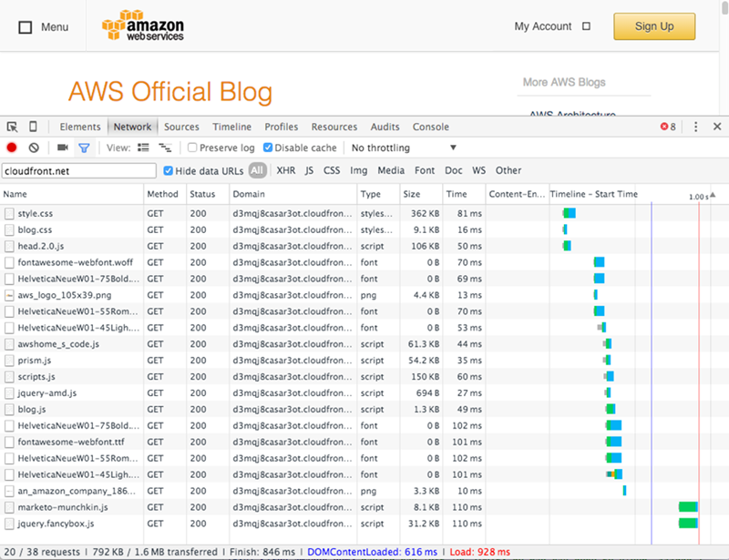
Task: Close the DevTools panel
Action: click(714, 127)
